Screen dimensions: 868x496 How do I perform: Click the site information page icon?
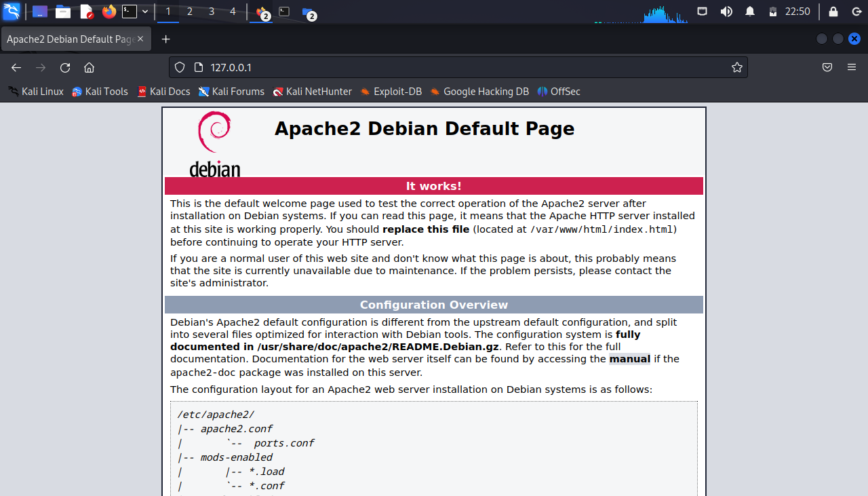[199, 67]
